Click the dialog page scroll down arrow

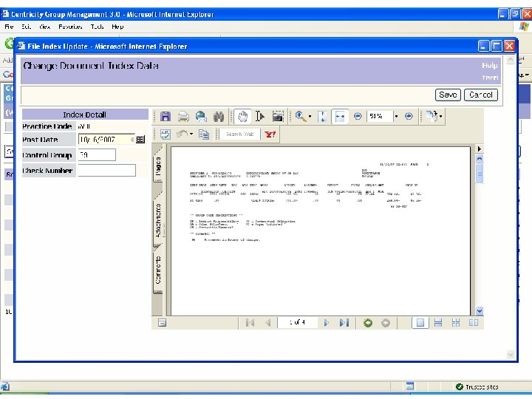[x=511, y=355]
